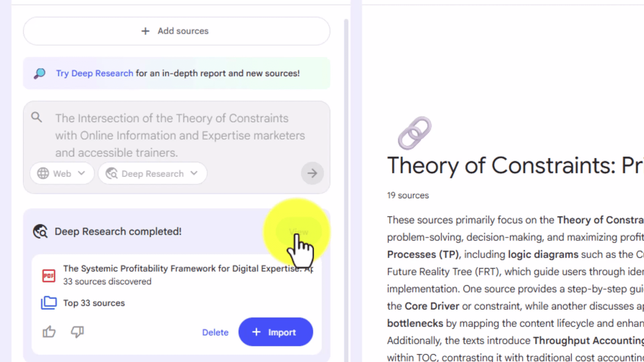Image resolution: width=644 pixels, height=362 pixels.
Task: Click the Top 33 sources folder icon
Action: 49,303
